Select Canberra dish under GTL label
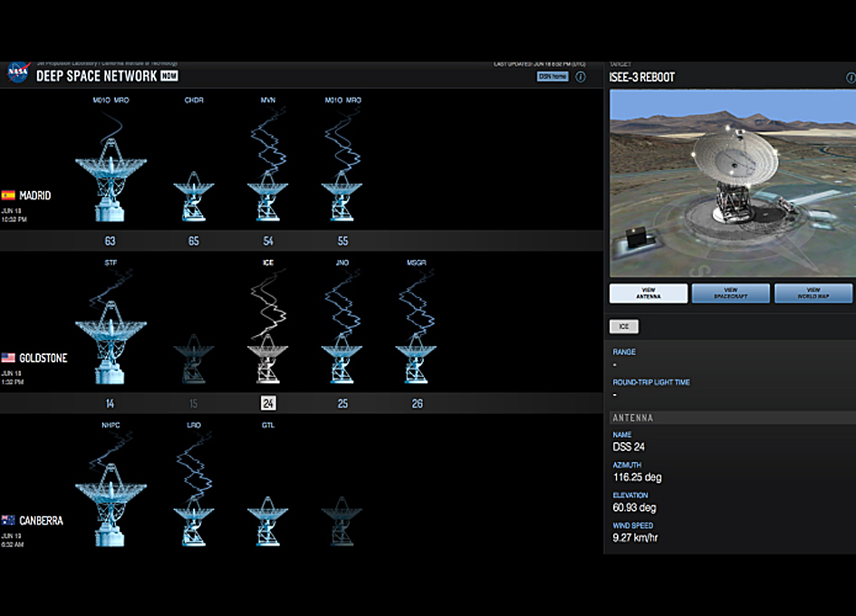Screen dimensions: 856x616 pos(267,522)
